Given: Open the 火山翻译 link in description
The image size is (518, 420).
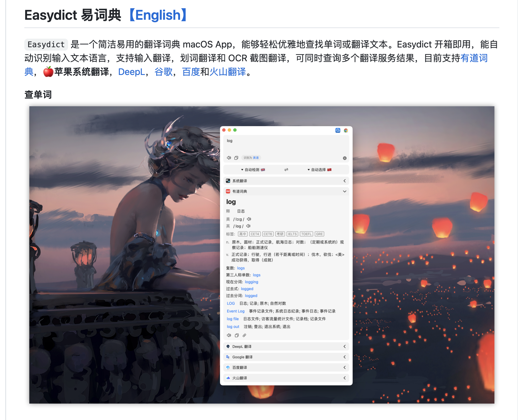Looking at the screenshot, I should coord(228,72).
